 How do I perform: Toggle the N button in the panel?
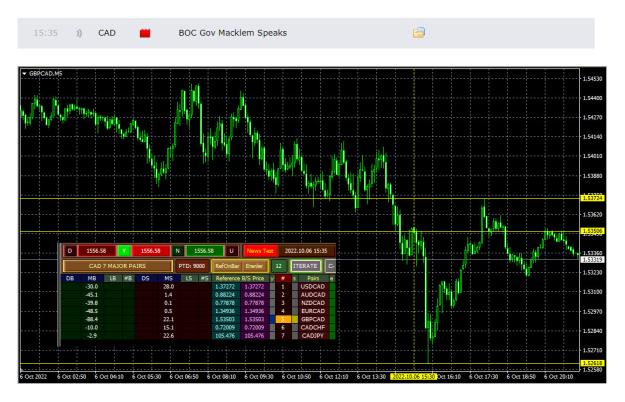(178, 251)
